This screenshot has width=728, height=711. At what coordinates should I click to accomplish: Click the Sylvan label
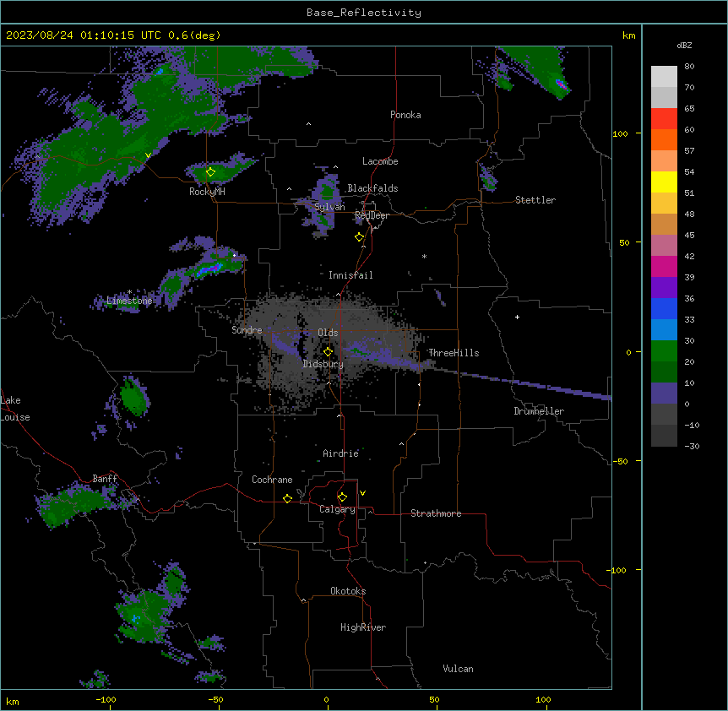[329, 207]
